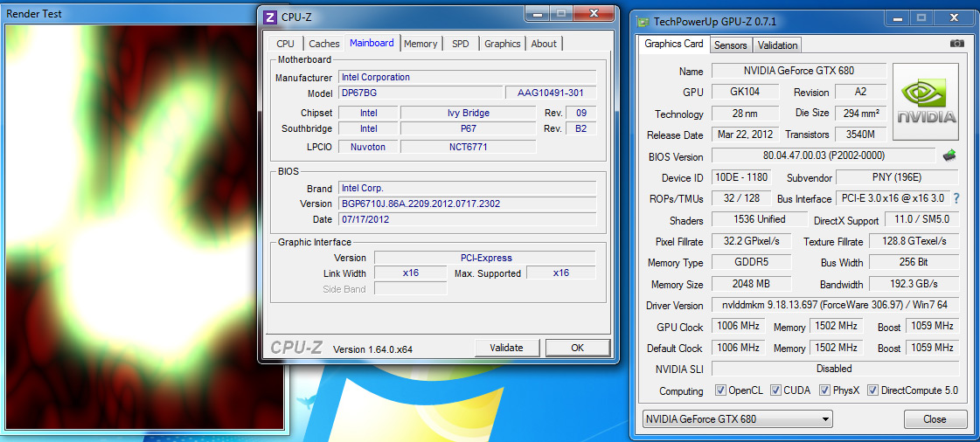Switch to the CPU tab in CPU-Z
The height and width of the screenshot is (442, 980).
point(286,44)
